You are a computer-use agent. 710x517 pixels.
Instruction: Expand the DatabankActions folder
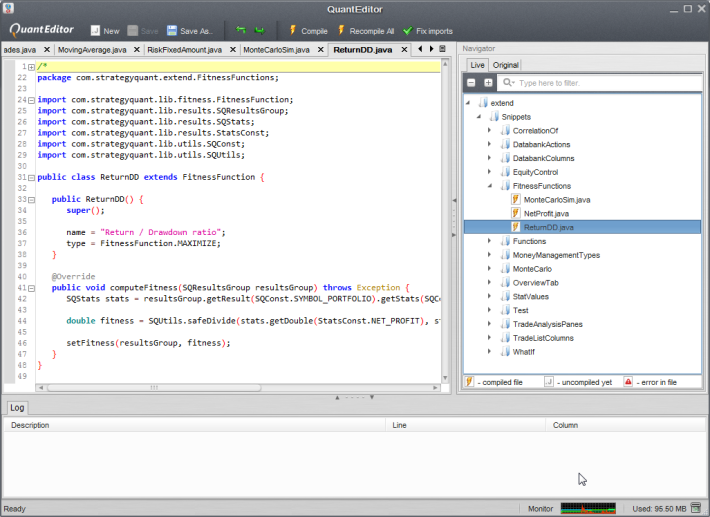[x=489, y=144]
